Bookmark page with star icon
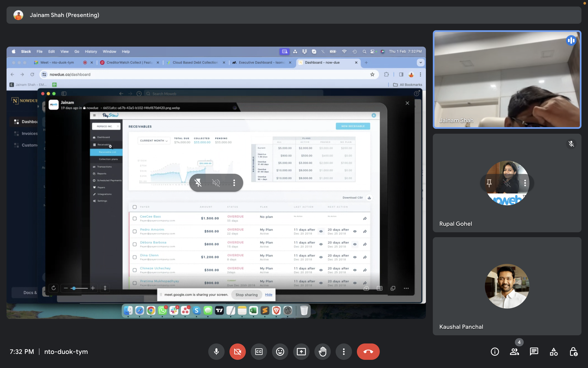This screenshot has height=368, width=588. [372, 74]
